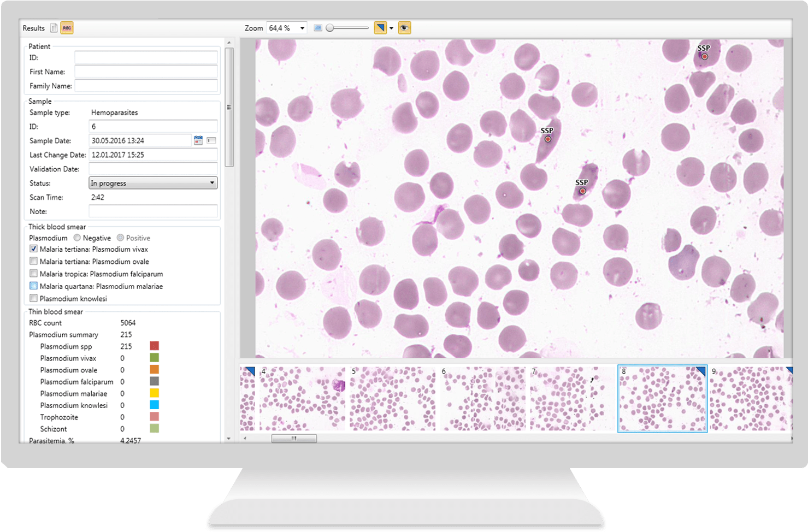Click the results panel scroll-down arrow

click(229, 439)
